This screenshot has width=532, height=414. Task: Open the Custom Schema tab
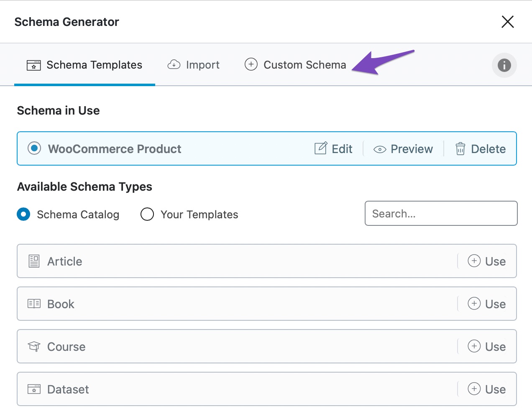(x=295, y=65)
